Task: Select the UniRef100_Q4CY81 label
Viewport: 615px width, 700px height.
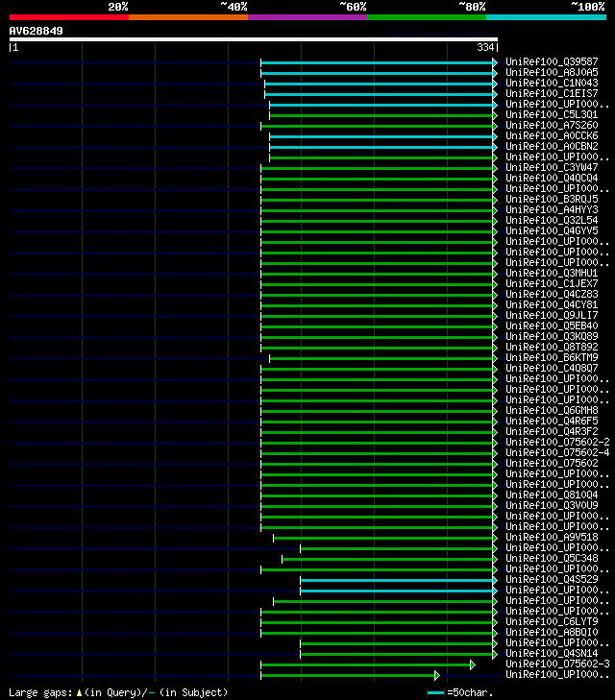Action: tap(552, 305)
